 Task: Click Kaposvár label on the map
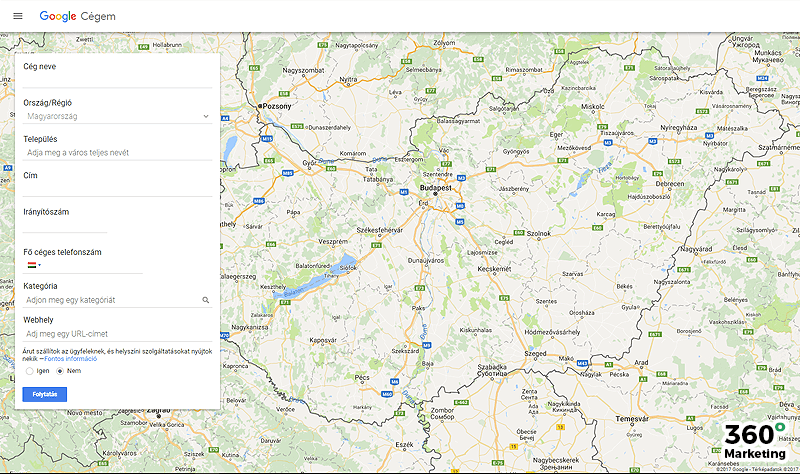click(323, 340)
